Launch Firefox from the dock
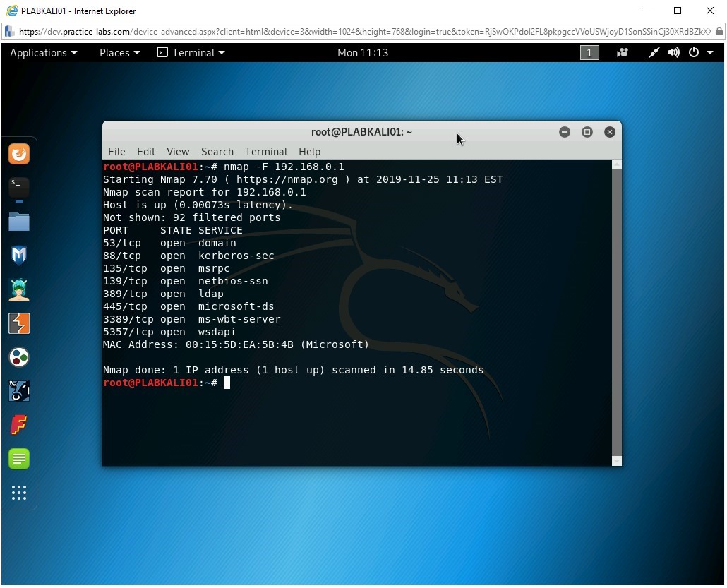The image size is (727, 588). (x=19, y=154)
